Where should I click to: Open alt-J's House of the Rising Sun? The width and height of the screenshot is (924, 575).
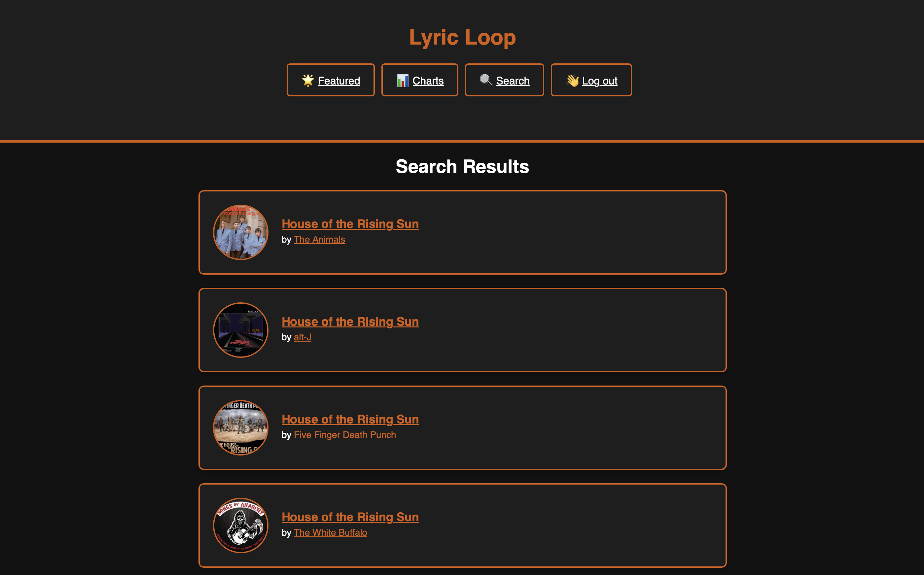tap(350, 322)
